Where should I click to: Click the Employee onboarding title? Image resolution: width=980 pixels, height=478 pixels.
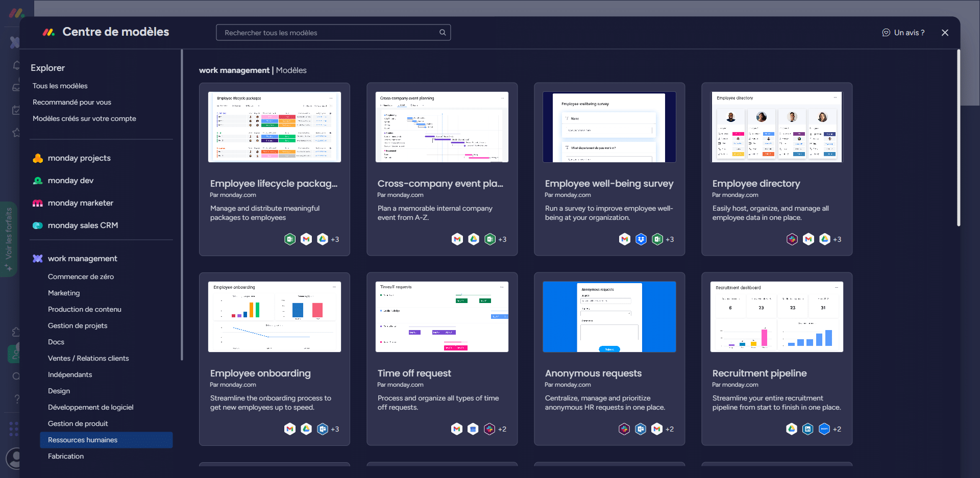[x=260, y=373]
